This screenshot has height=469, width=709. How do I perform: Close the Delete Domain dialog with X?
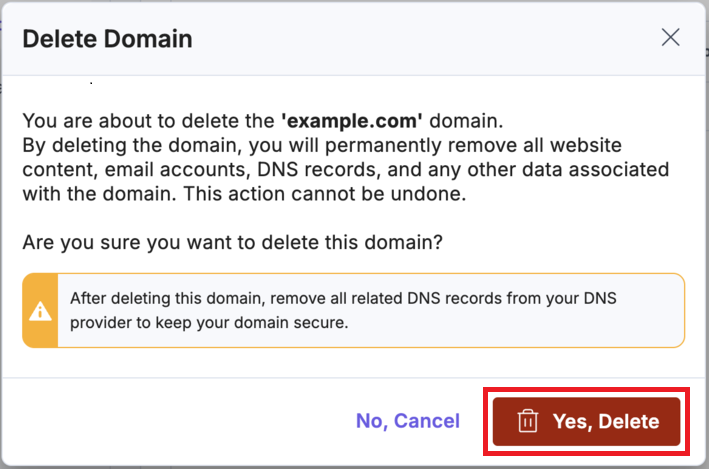click(671, 38)
